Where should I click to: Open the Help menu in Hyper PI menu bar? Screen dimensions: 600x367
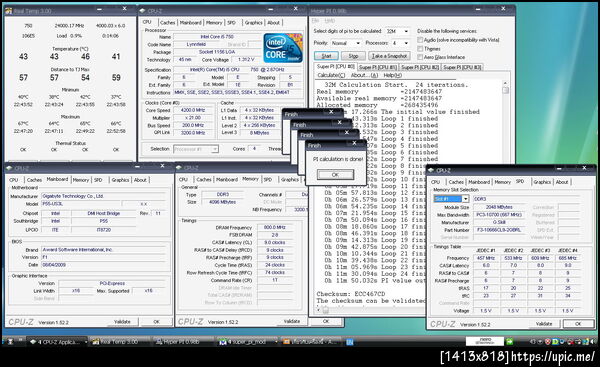click(329, 20)
